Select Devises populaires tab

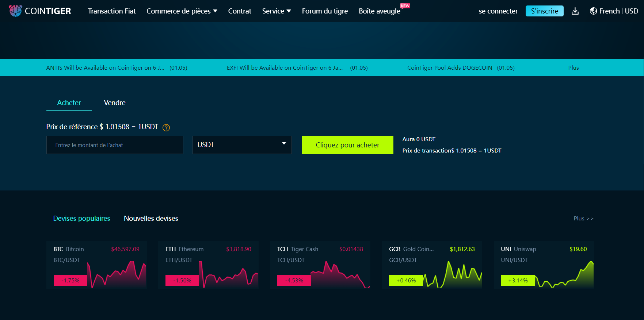pos(81,219)
